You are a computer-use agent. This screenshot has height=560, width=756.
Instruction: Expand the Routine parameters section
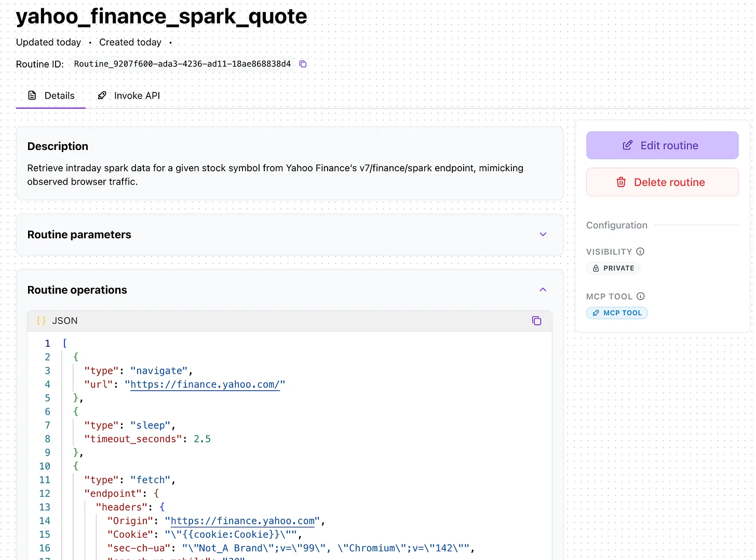pos(543,234)
